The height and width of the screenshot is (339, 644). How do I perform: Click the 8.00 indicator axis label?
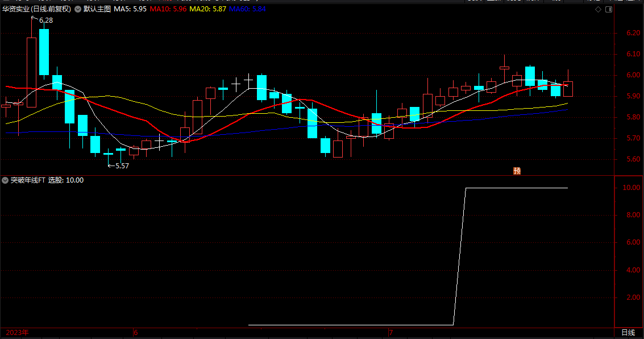pyautogui.click(x=633, y=215)
